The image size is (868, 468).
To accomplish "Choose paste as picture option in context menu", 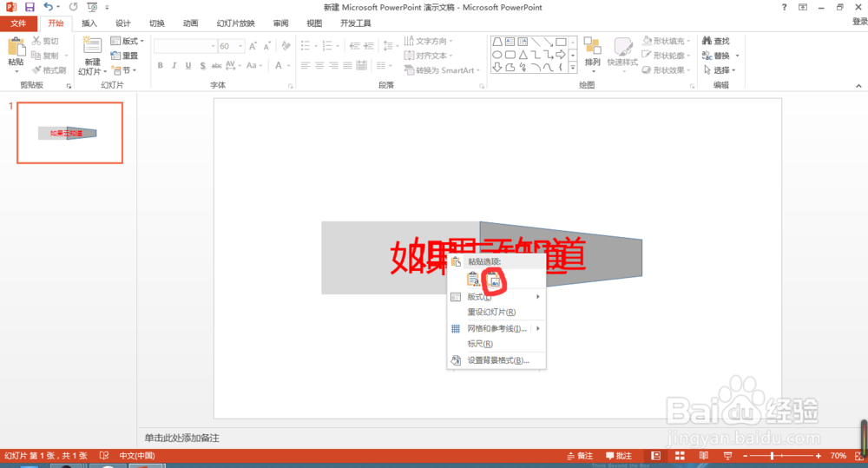I will tap(494, 280).
